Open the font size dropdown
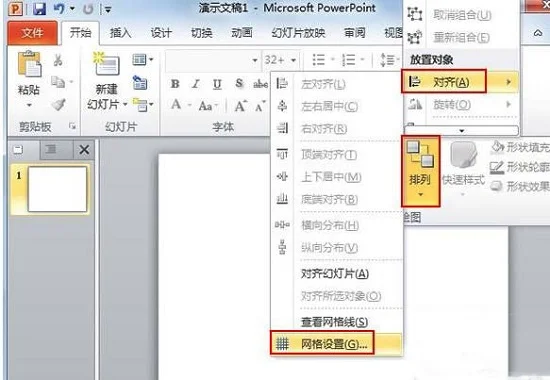The image size is (550, 380). pos(294,60)
